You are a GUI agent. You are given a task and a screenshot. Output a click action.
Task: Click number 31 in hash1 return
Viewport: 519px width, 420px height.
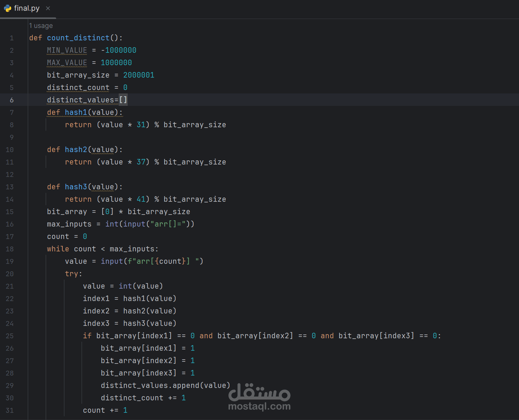click(141, 125)
